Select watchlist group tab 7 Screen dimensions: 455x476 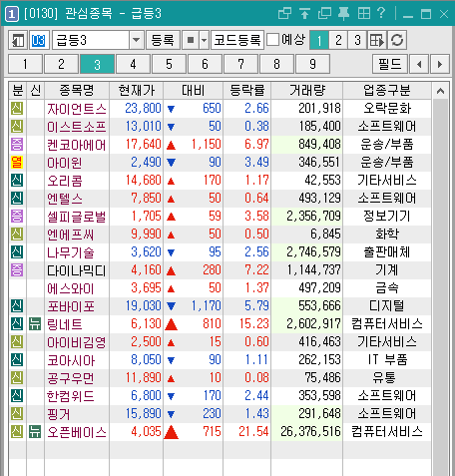pos(240,64)
